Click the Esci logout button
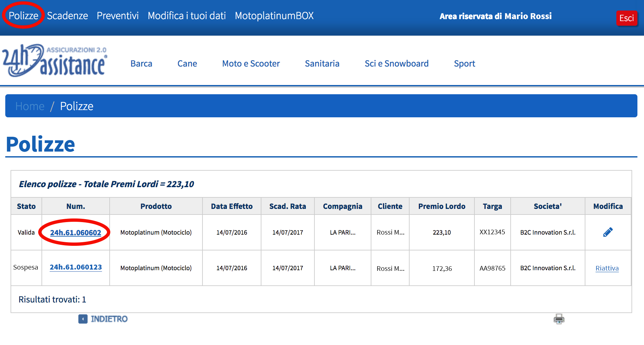The height and width of the screenshot is (345, 644). click(x=627, y=18)
